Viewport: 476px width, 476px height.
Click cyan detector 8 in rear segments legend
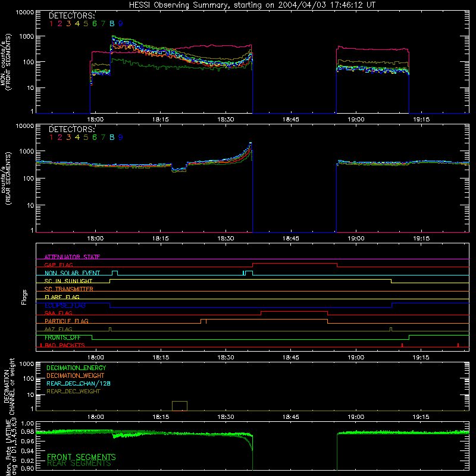[112, 137]
